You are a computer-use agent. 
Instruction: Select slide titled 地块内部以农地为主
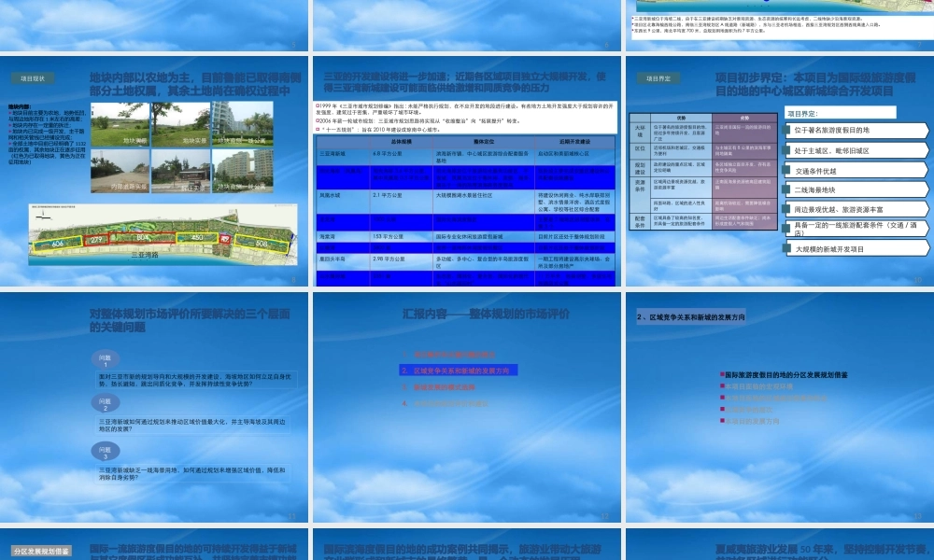[154, 172]
